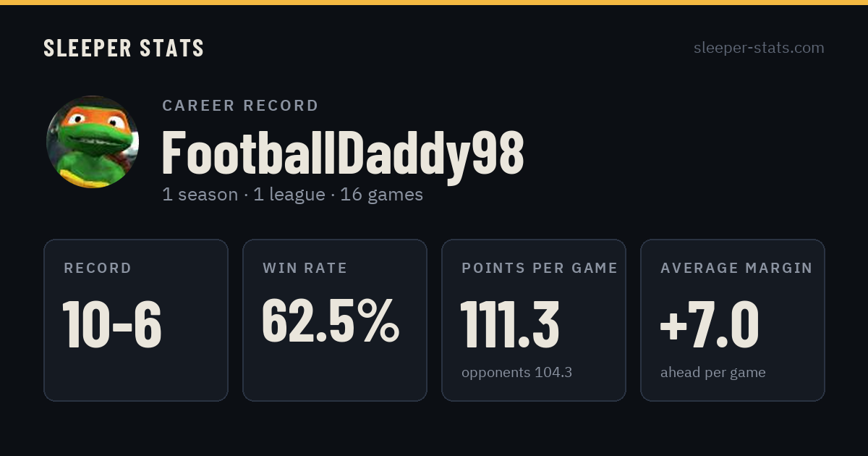This screenshot has height=456, width=868.
Task: Click the WIN RATE label text
Action: 305,269
